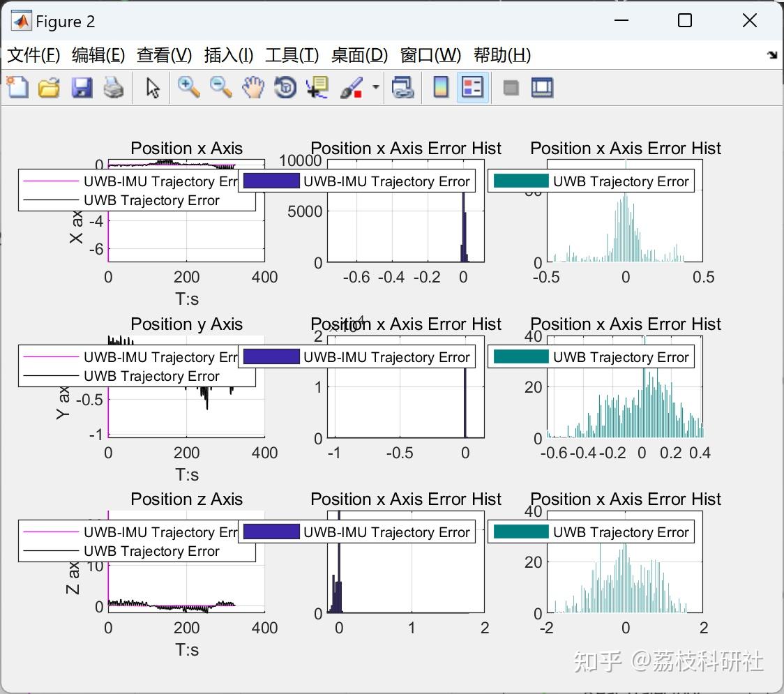This screenshot has width=784, height=694.
Task: Open the 文件(F) menu
Action: tap(33, 54)
